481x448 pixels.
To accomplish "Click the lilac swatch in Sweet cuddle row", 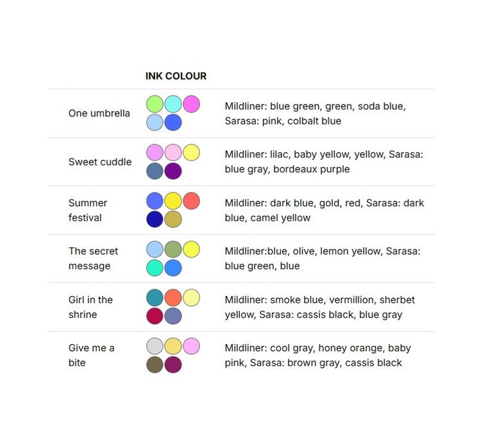I will tap(155, 153).
